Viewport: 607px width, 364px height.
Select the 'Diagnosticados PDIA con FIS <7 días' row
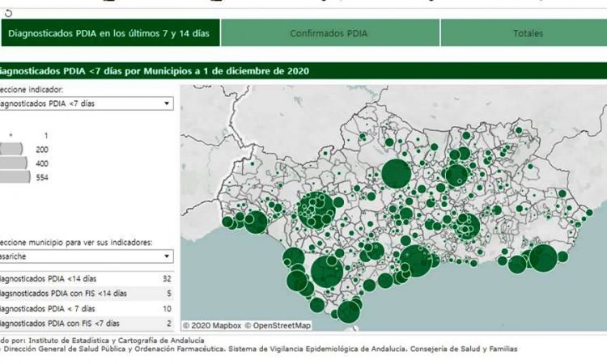point(85,323)
